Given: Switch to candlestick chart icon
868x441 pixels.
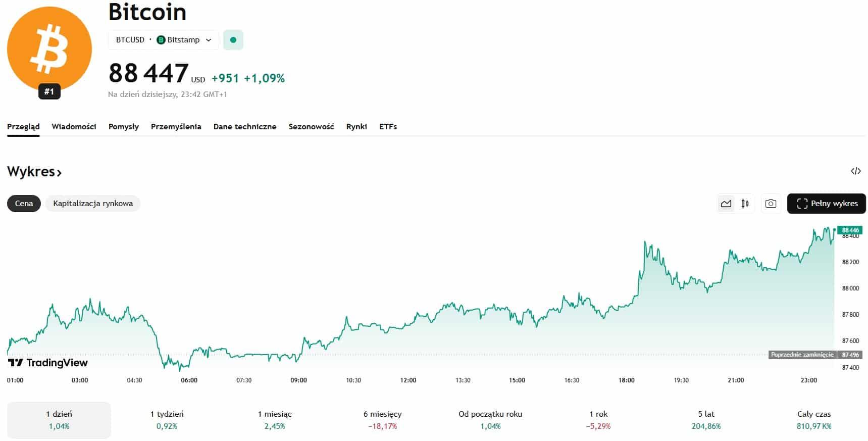Looking at the screenshot, I should click(x=745, y=204).
